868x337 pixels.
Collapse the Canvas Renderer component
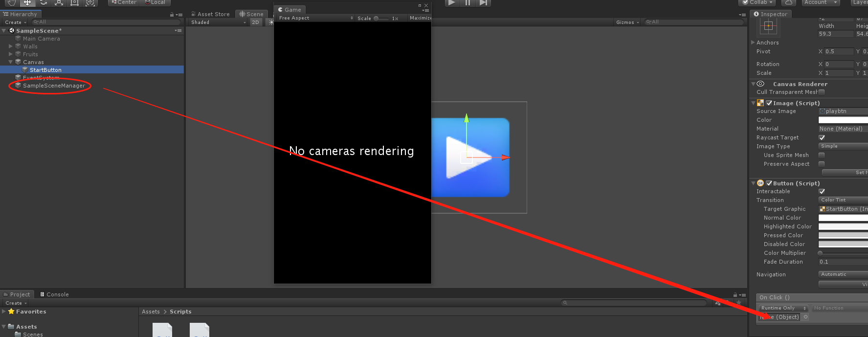click(753, 84)
